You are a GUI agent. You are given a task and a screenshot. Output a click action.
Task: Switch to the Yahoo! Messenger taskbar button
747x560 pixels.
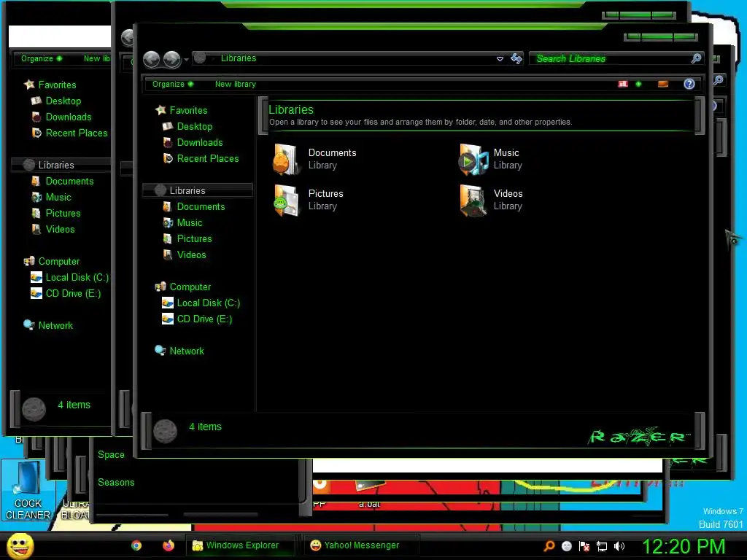(362, 545)
